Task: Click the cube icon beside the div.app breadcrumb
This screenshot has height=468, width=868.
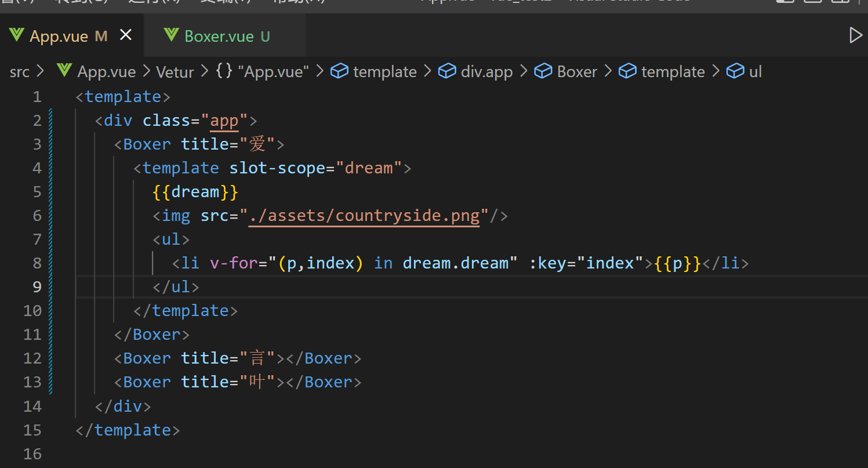Action: (x=447, y=71)
